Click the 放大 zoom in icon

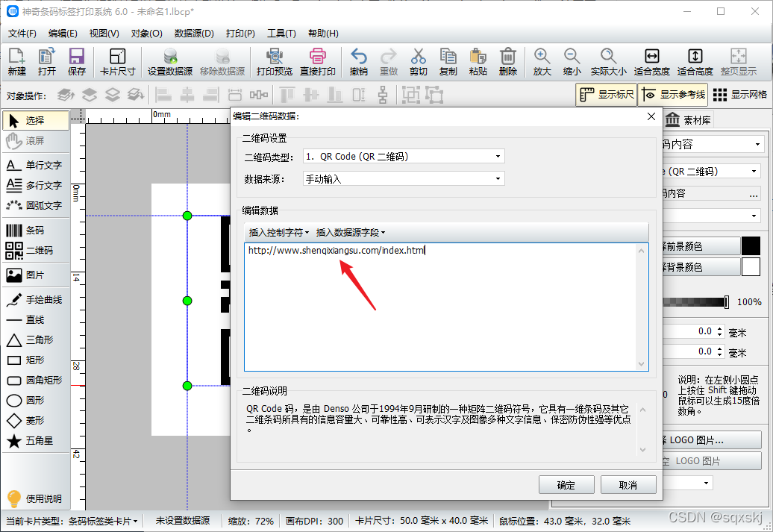542,62
